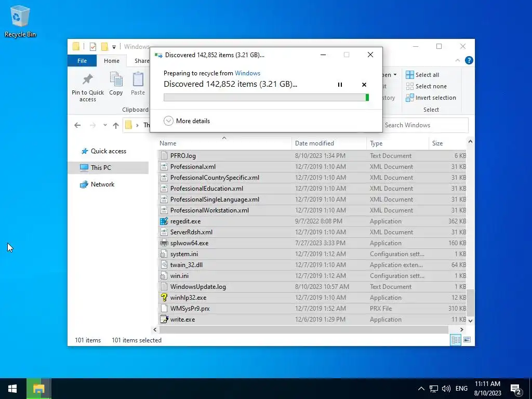Select the regedit.exe file icon

(x=164, y=221)
